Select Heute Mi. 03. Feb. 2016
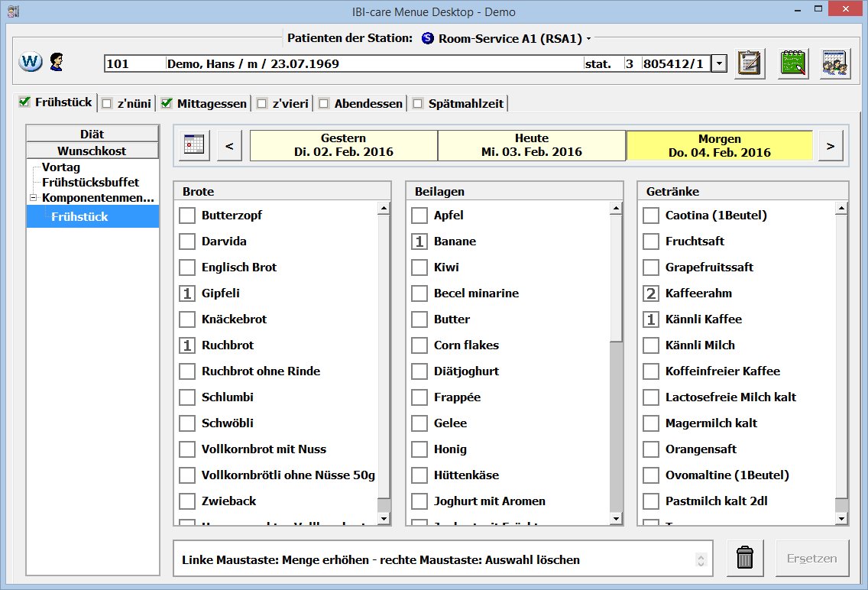This screenshot has width=868, height=590. [x=532, y=145]
